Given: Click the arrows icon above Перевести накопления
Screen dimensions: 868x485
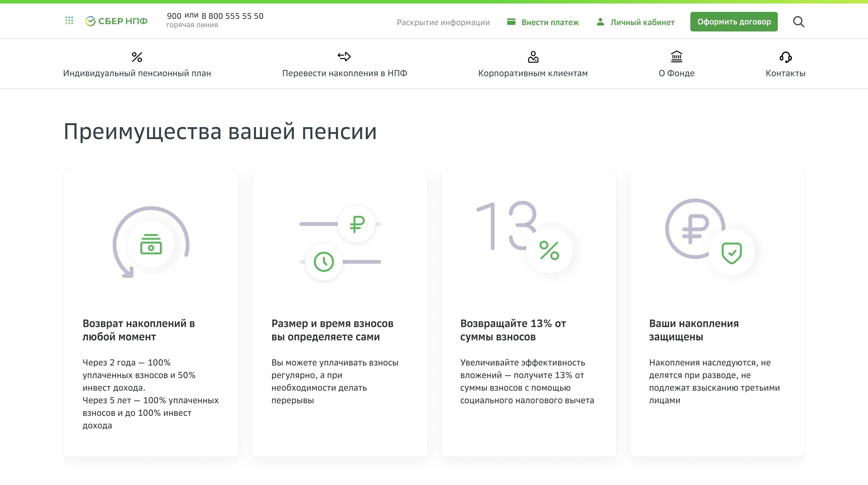Looking at the screenshot, I should coord(344,57).
